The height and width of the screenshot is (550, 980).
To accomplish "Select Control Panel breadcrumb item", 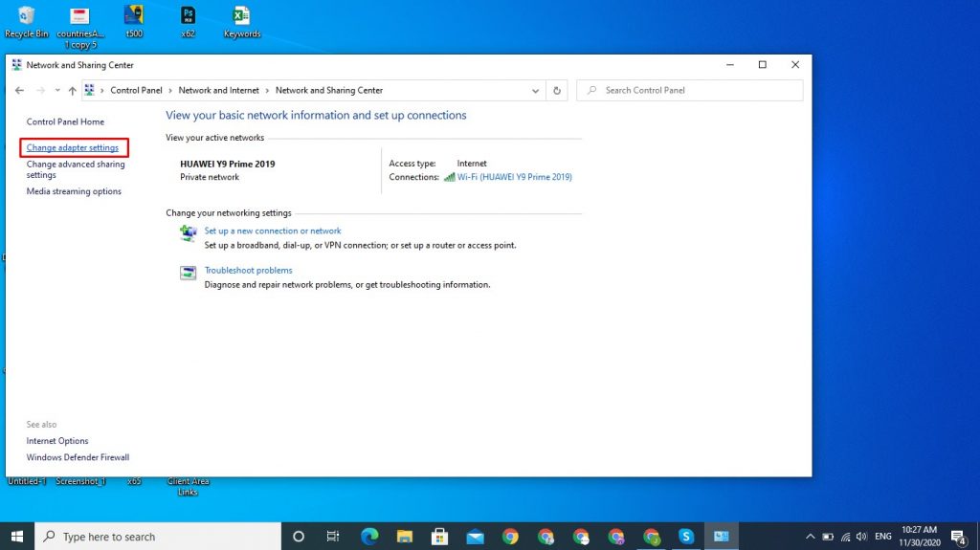I will point(136,91).
